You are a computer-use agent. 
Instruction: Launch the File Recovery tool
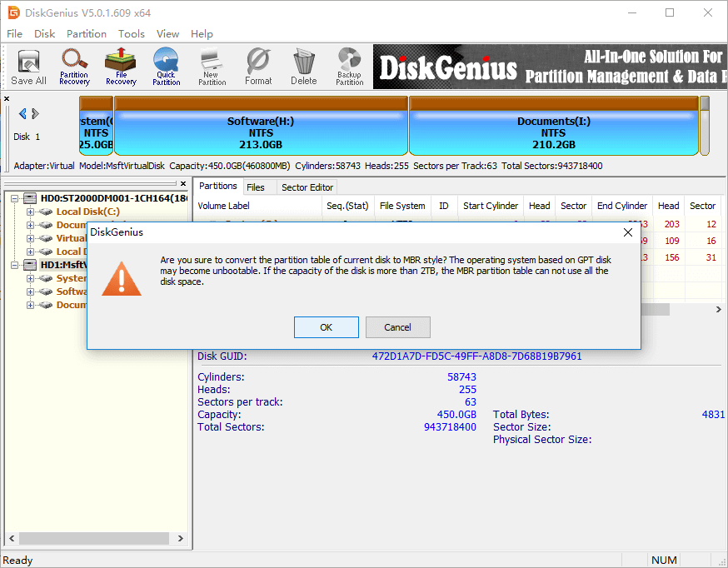coord(121,67)
